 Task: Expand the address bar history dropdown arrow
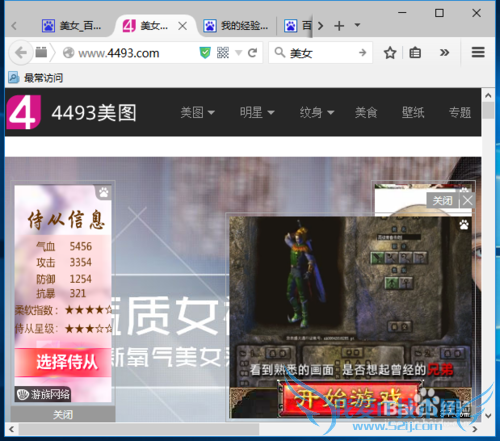(x=239, y=53)
